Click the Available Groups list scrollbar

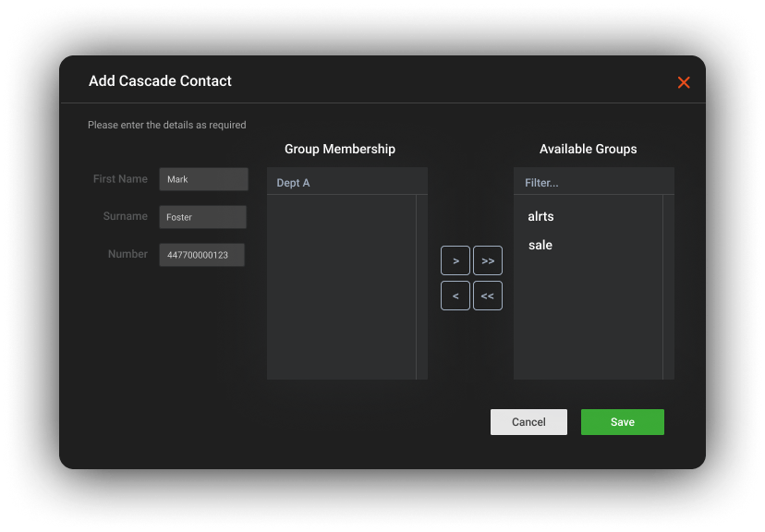[668, 286]
